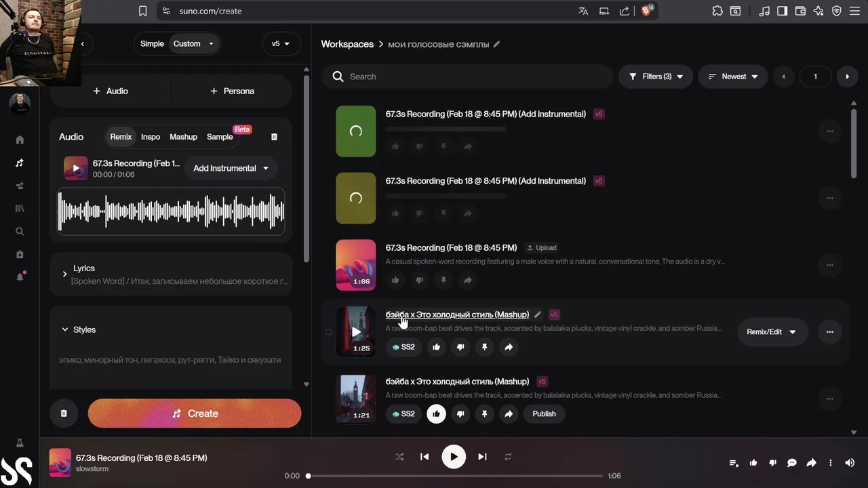Screen dimensions: 868x488
Task: Open the Newest sort dropdown
Action: 733,77
